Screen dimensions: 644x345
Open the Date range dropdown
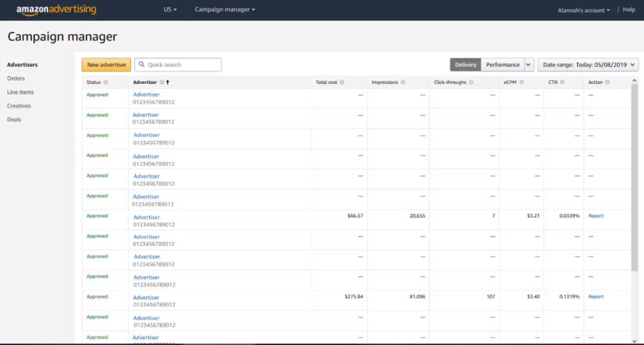[x=588, y=64]
